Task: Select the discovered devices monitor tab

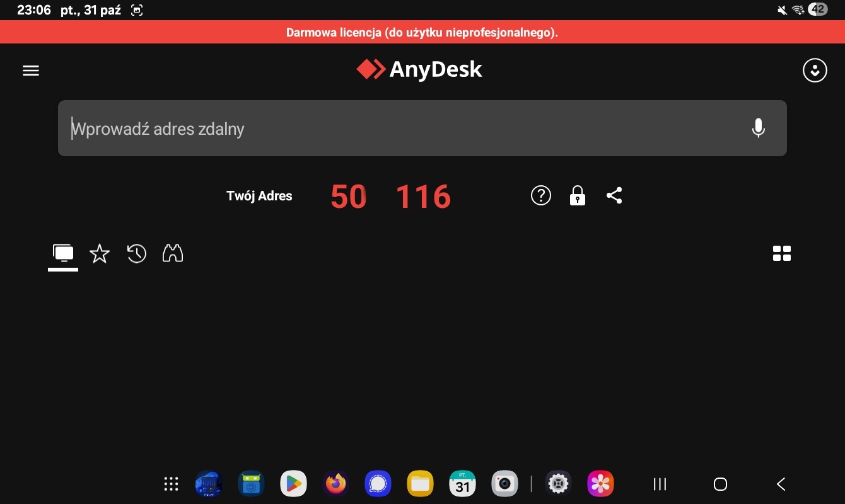Action: tap(63, 254)
